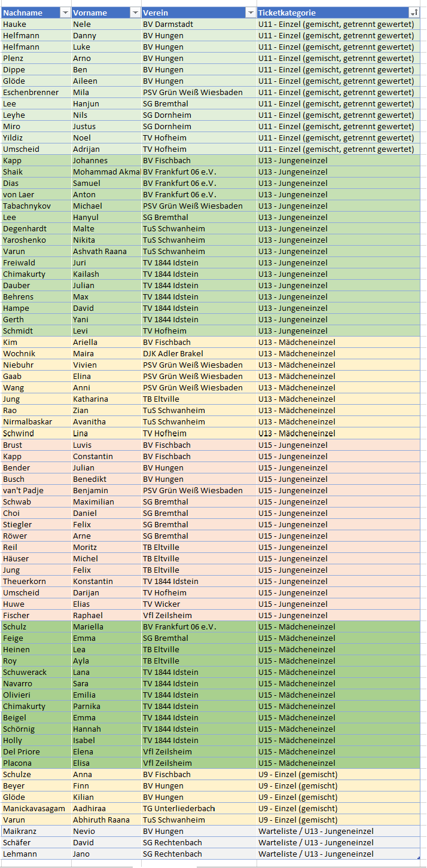Select the Vfl Zeilsheim cell beside Raphael
This screenshot has height=868, width=427.
199,615
